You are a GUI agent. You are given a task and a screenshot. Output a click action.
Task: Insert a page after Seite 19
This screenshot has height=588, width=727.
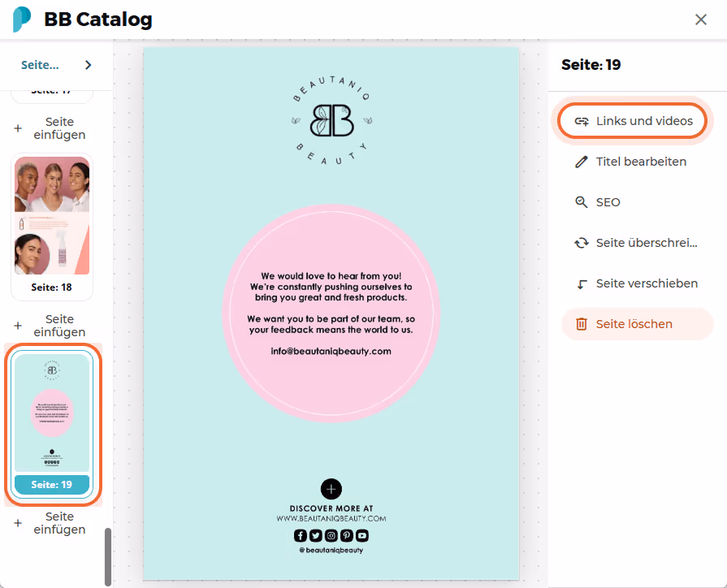51,523
